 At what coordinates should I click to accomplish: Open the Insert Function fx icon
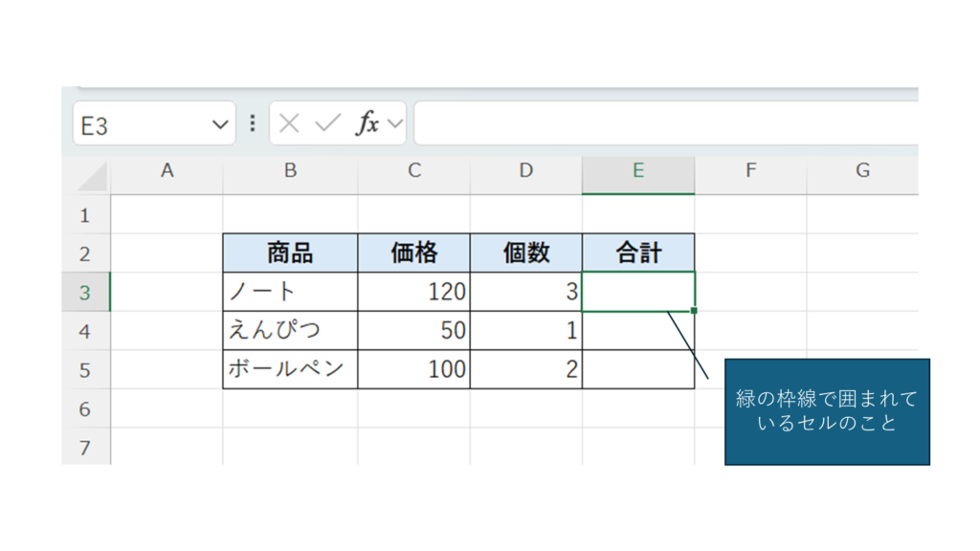click(367, 123)
